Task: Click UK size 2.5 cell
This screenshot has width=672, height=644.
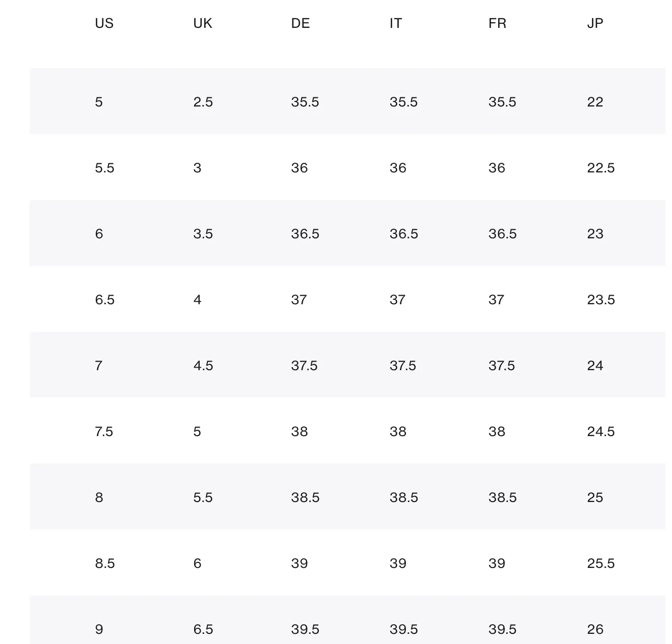Action: click(x=203, y=102)
